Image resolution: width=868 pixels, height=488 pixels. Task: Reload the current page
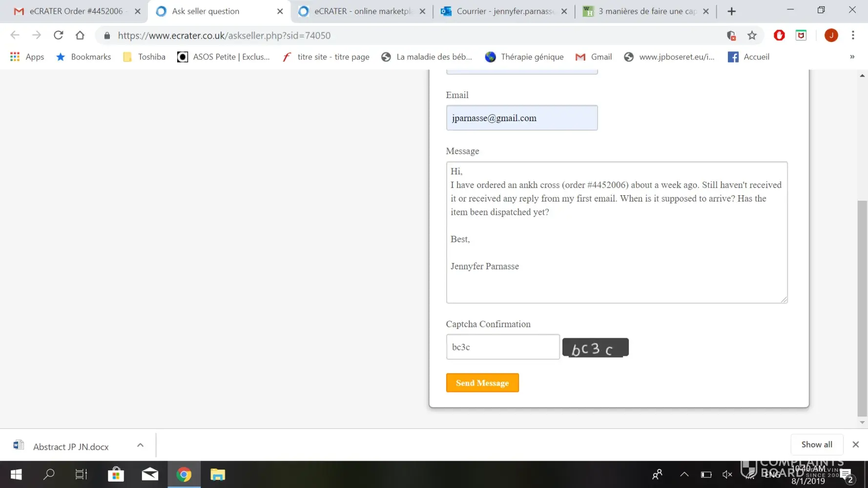tap(59, 35)
